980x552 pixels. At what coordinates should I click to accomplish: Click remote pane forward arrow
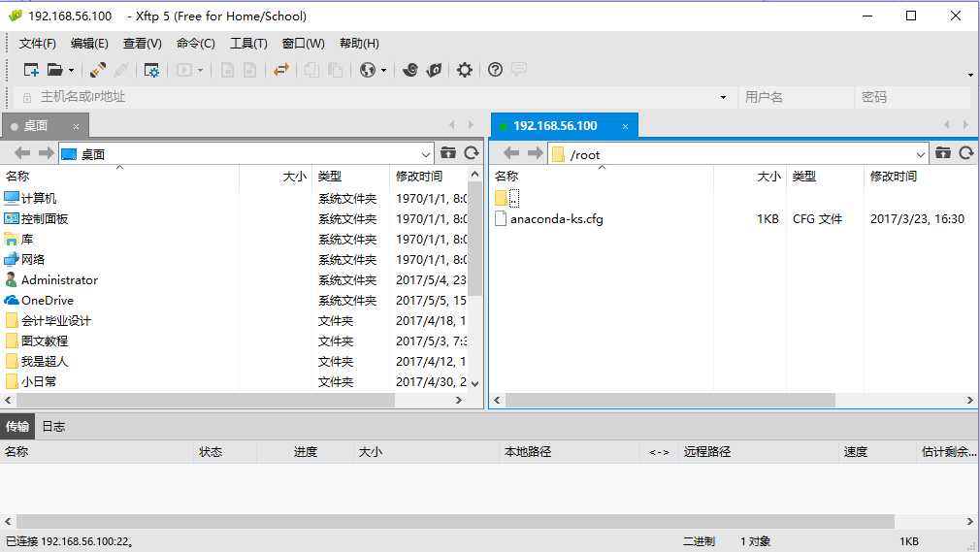pos(535,153)
